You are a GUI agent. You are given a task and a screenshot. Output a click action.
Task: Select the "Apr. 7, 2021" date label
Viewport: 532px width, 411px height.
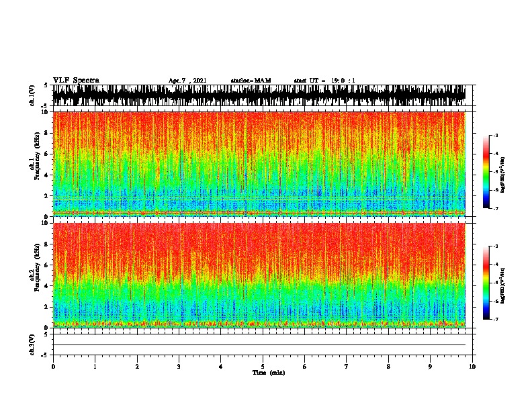(x=187, y=81)
